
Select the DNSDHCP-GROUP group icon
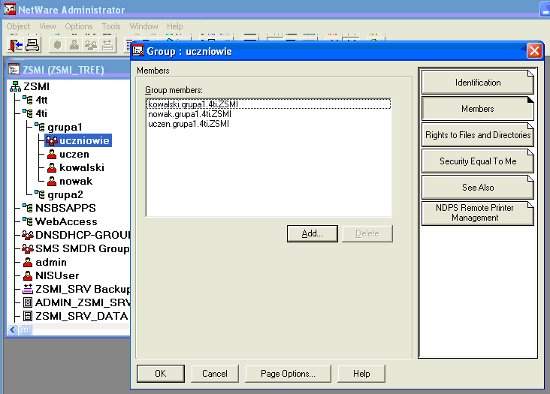(x=28, y=235)
